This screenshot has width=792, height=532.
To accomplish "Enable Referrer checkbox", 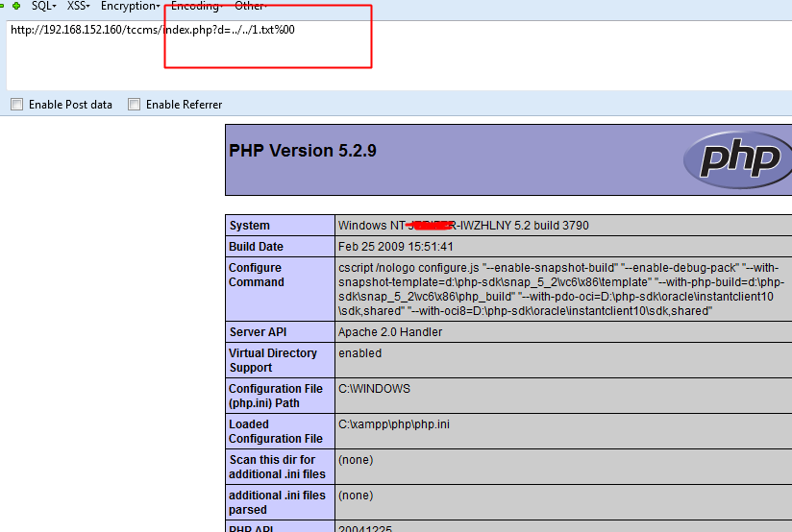I will tap(134, 105).
